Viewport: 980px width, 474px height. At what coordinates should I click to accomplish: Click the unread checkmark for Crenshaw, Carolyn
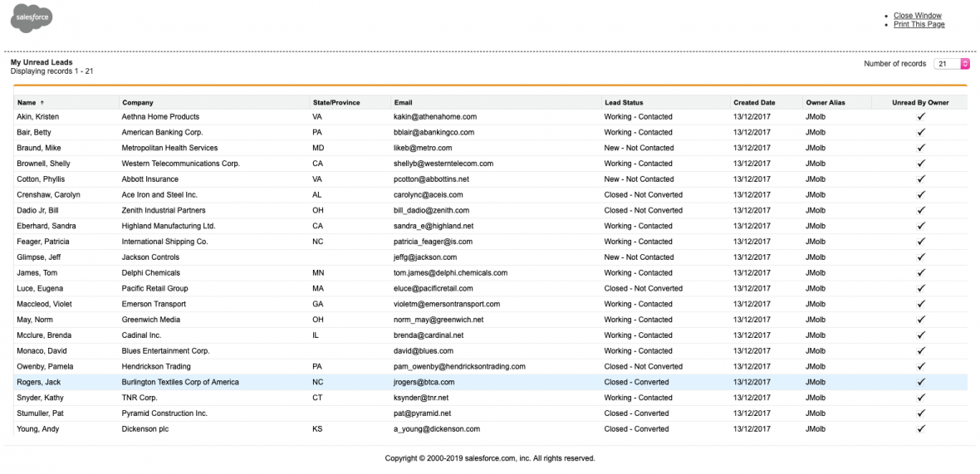(x=921, y=195)
